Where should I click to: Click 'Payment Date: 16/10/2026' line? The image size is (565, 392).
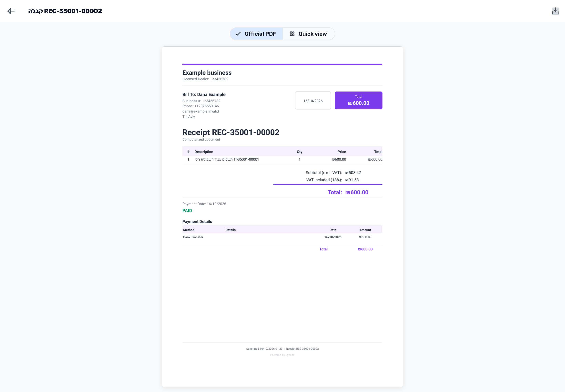coord(204,204)
